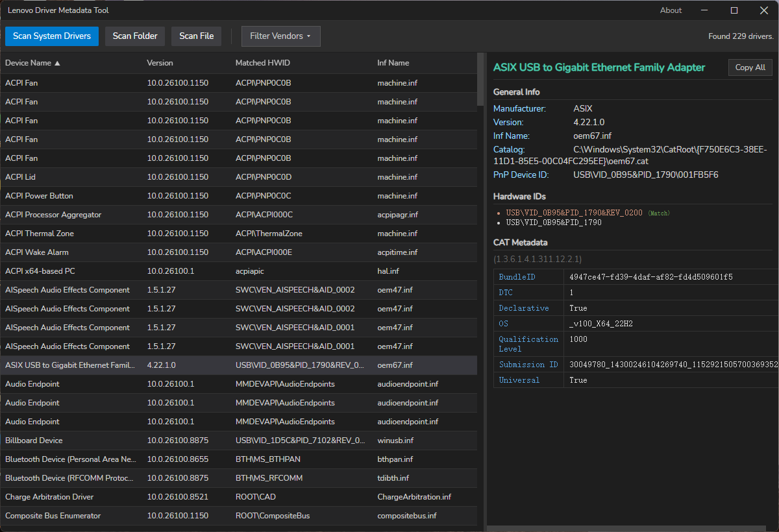Select Bluetooth Device (Personal Area Network) row

pos(238,459)
